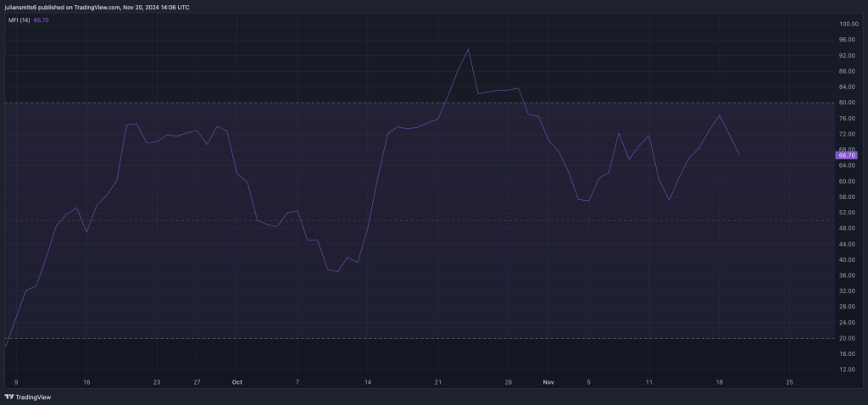Click date 14 on the time axis

pyautogui.click(x=368, y=382)
